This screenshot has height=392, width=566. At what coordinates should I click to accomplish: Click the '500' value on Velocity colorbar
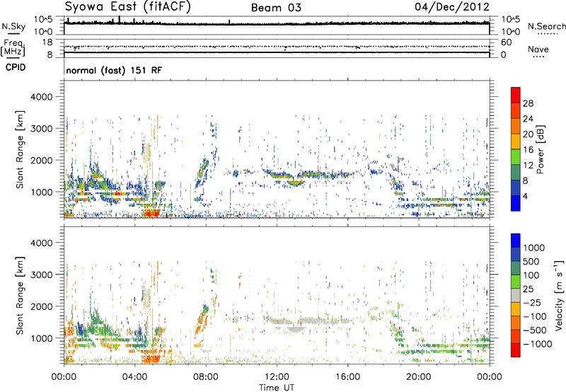pyautogui.click(x=533, y=261)
